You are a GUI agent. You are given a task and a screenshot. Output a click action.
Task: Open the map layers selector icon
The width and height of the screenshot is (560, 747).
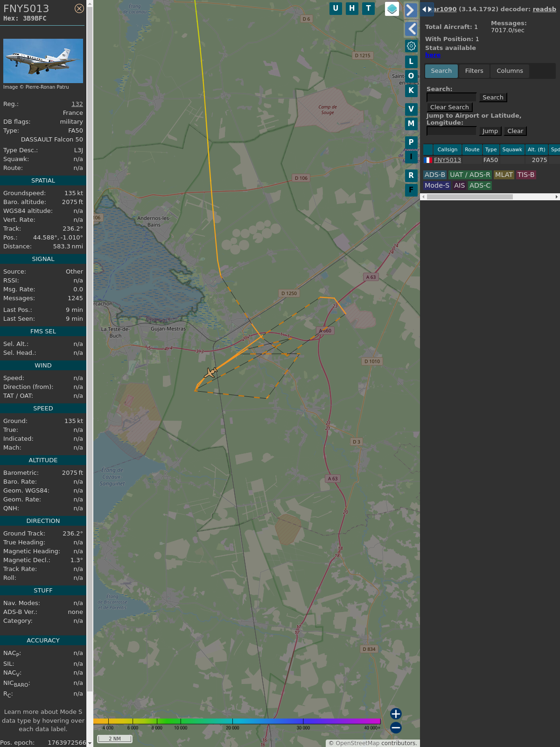click(392, 9)
